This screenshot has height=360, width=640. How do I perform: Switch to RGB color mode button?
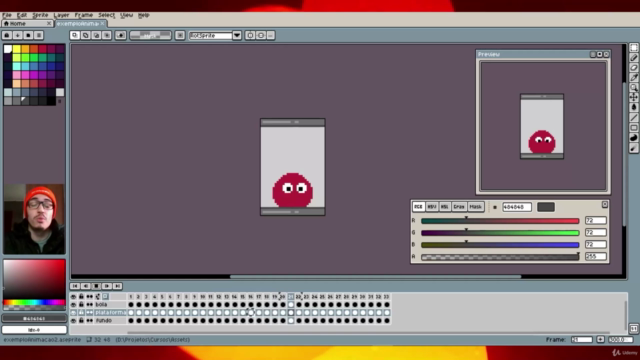tap(418, 207)
